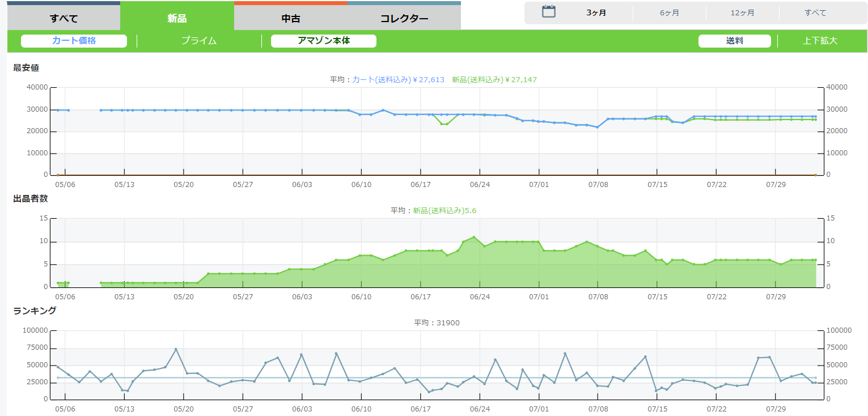This screenshot has width=868, height=416.
Task: Click the seller count peak near 06/24
Action: (474, 237)
